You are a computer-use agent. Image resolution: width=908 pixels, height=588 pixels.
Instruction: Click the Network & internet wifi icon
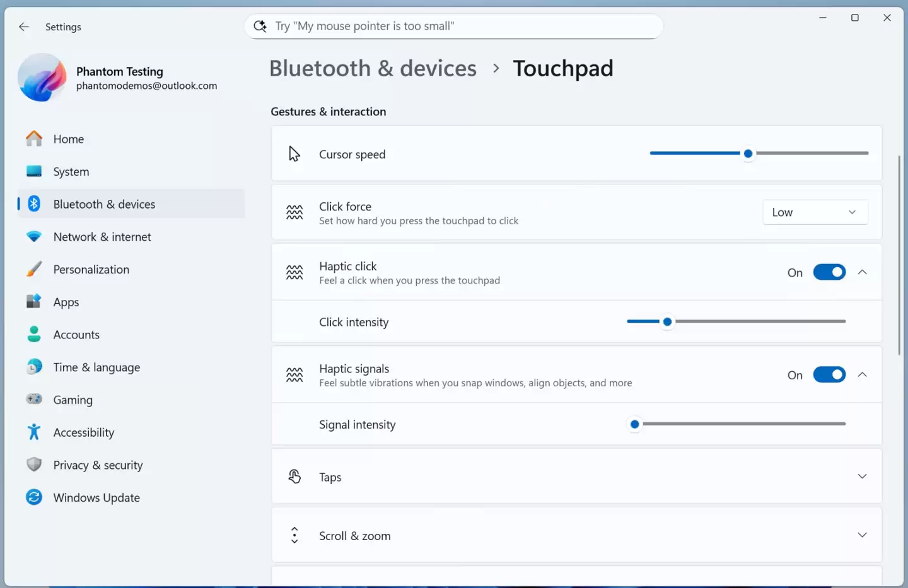pos(34,236)
